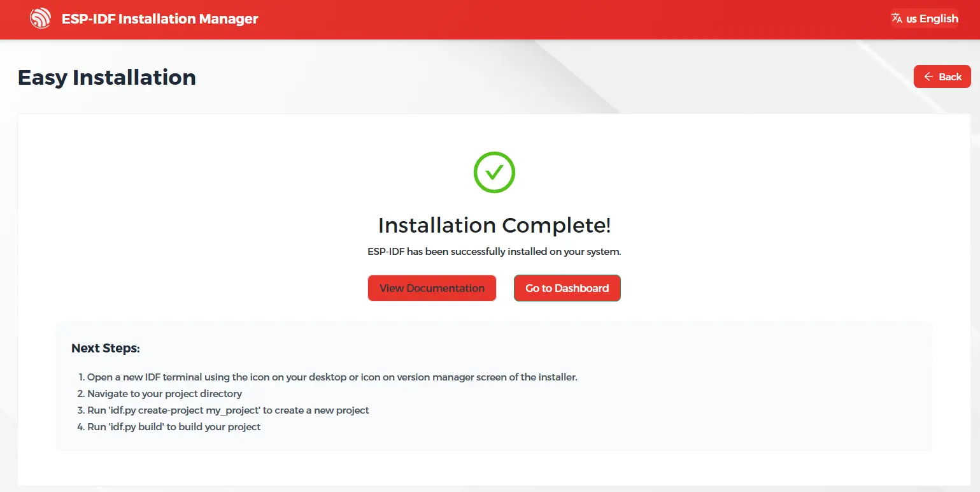Image resolution: width=980 pixels, height=492 pixels.
Task: Select step 2 Navigate to project directory
Action: tap(164, 393)
